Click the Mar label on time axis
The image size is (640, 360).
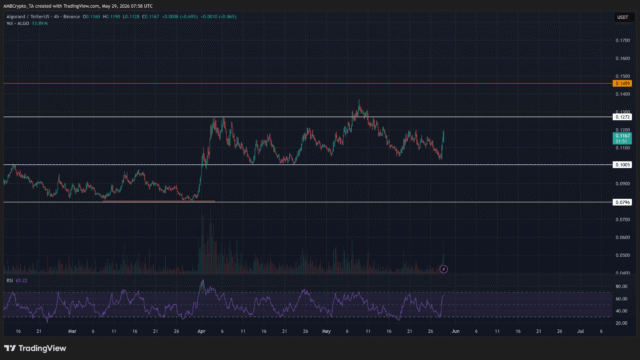72,331
